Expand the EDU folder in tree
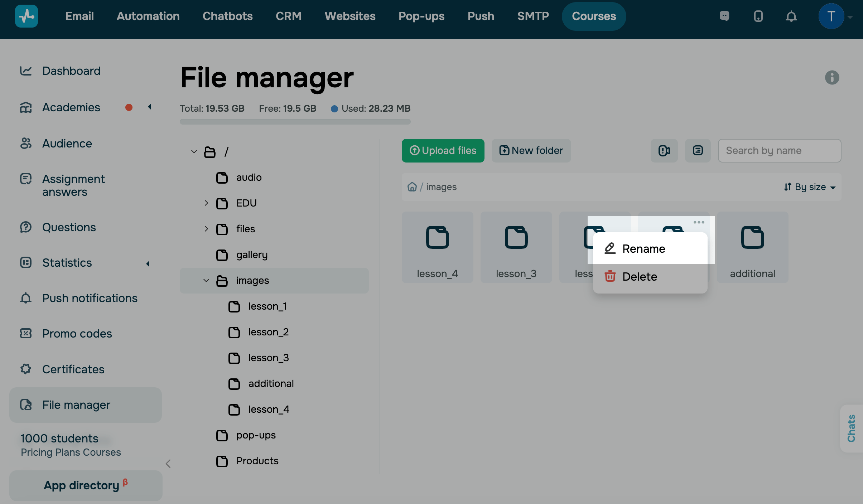 click(206, 203)
